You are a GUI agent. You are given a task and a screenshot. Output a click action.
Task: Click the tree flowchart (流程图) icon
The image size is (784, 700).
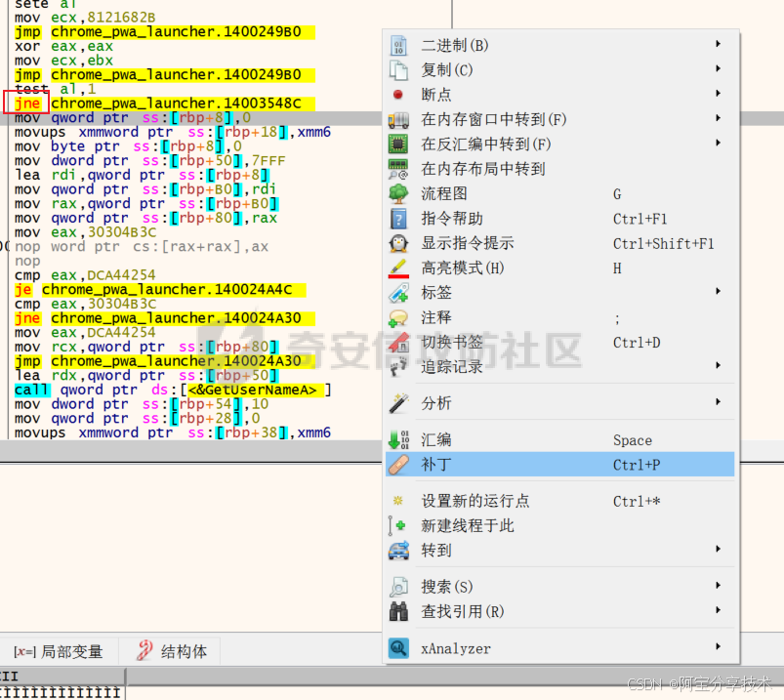(x=398, y=194)
